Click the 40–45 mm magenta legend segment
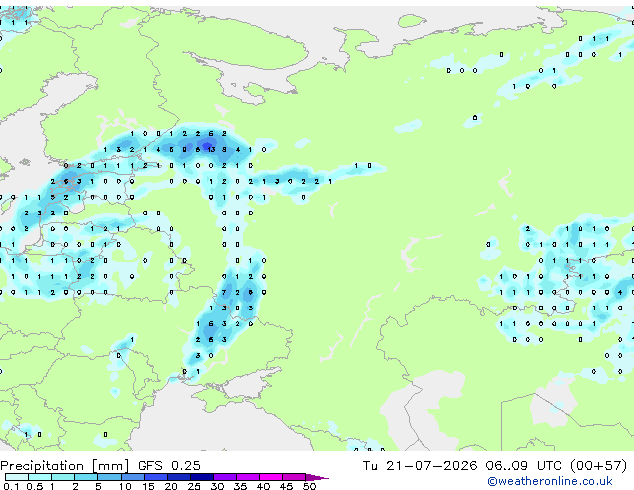Image resolution: width=634 pixels, height=490 pixels. click(x=271, y=477)
